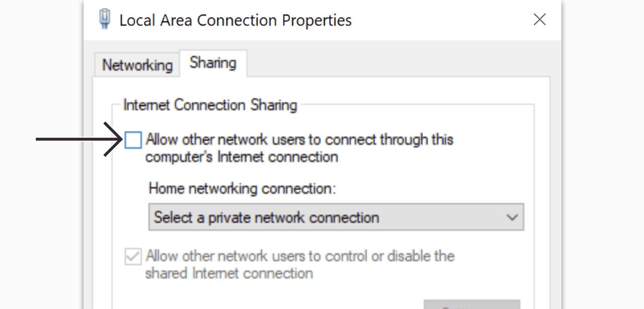This screenshot has width=644, height=309.
Task: Click the words 'shared Internet connection' in gray
Action: coord(229,273)
